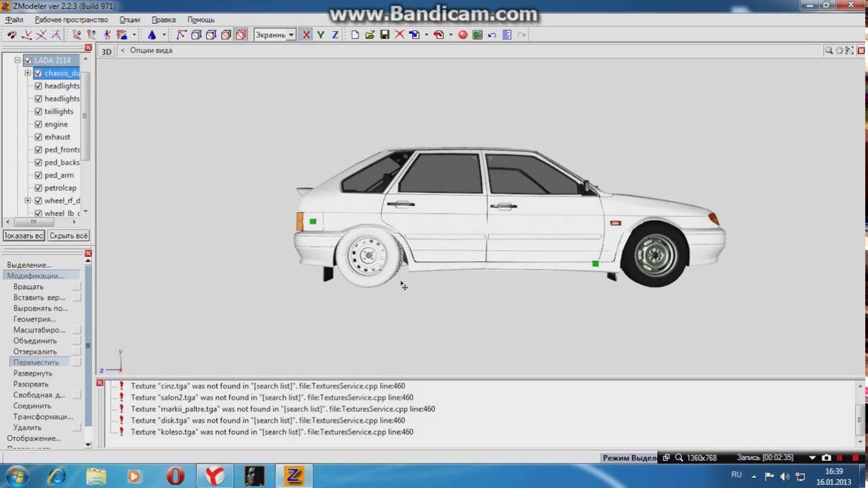Expand the Выделение... commands group
Viewport: 868px width, 488px height.
coord(29,265)
